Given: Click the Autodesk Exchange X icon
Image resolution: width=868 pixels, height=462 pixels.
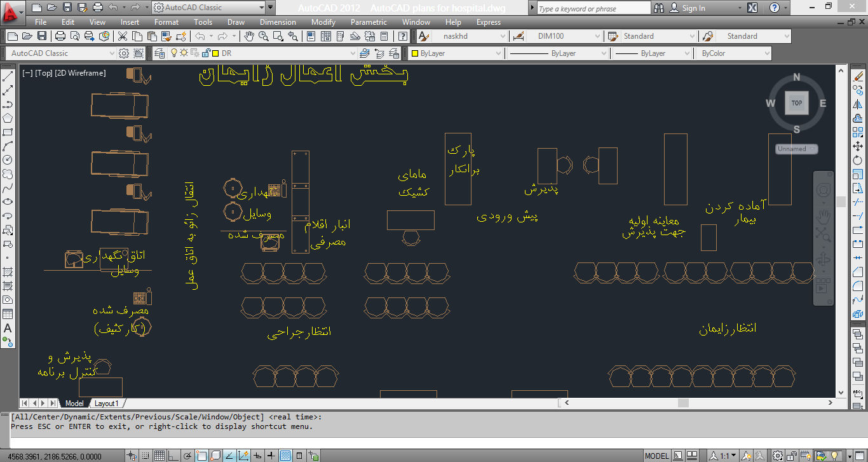Looking at the screenshot, I should (753, 8).
